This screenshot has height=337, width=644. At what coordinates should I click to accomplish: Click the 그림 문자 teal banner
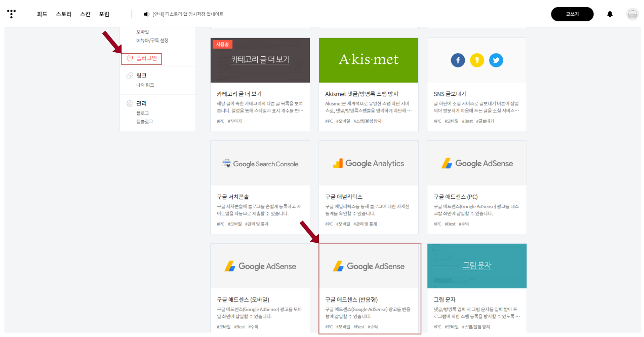(477, 266)
